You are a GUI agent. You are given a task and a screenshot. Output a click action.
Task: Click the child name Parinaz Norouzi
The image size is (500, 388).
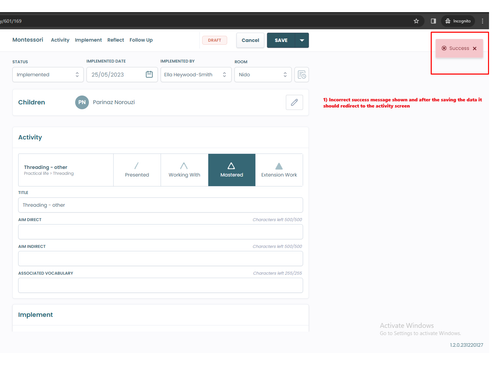pos(114,102)
